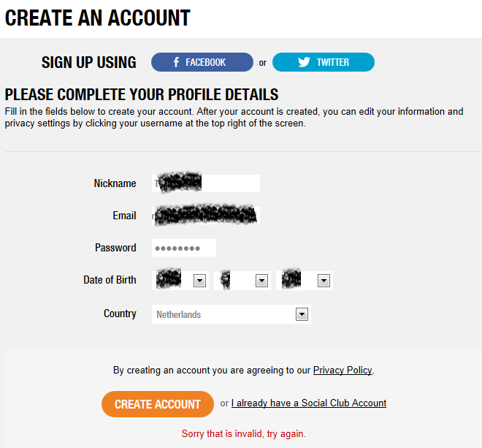
Task: Open the last Date of Birth dropdown arrow
Action: [x=324, y=281]
